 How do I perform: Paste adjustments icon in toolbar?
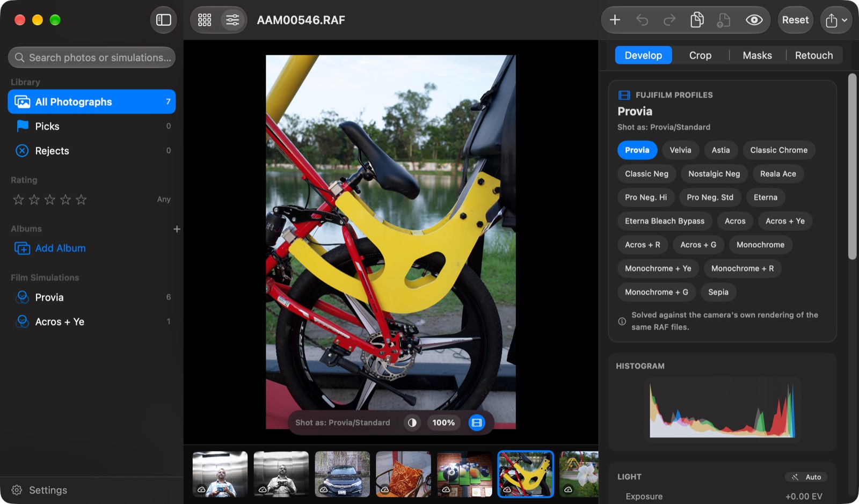tap(724, 20)
